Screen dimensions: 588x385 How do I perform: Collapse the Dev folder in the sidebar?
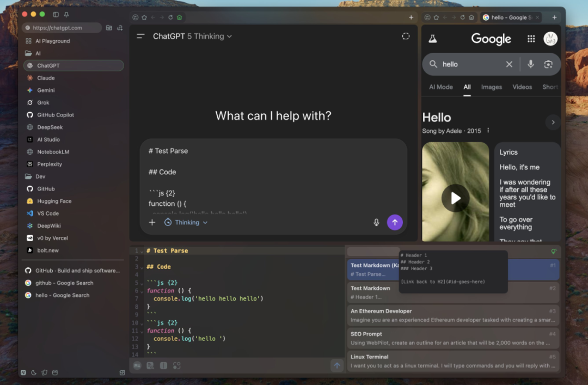click(73, 176)
